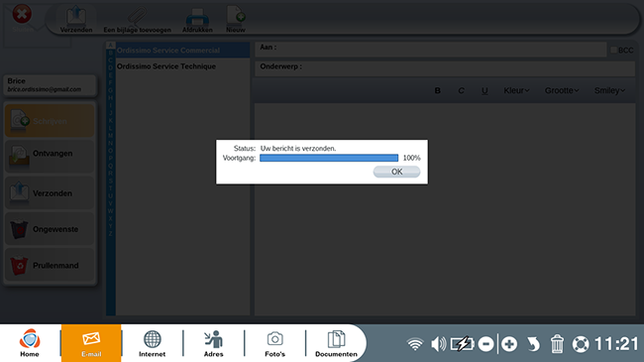Image resolution: width=644 pixels, height=362 pixels.
Task: Open the Smiley dropdown
Action: click(610, 90)
